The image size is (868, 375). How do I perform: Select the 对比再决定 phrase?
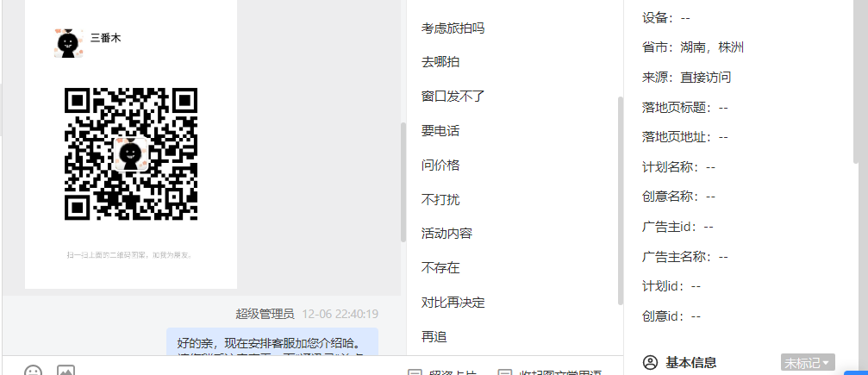tap(453, 303)
